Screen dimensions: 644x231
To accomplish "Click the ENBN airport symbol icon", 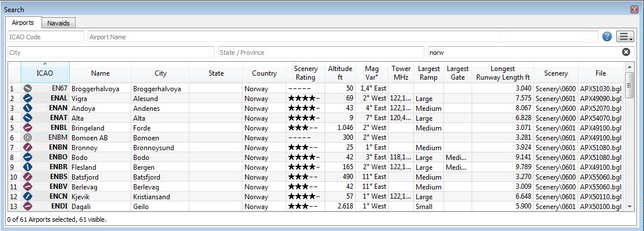I will click(x=28, y=147).
